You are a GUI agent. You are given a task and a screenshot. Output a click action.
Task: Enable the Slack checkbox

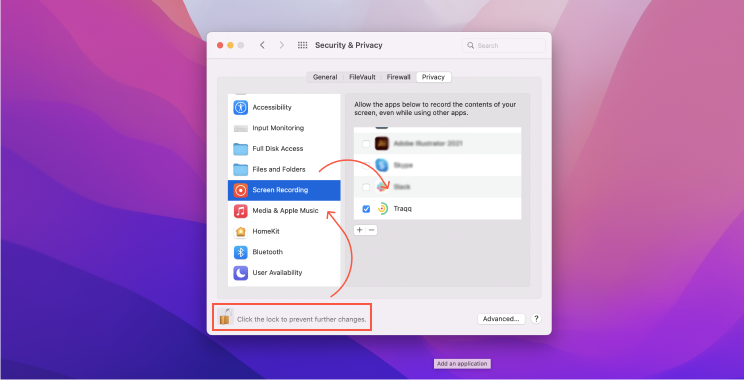(366, 187)
